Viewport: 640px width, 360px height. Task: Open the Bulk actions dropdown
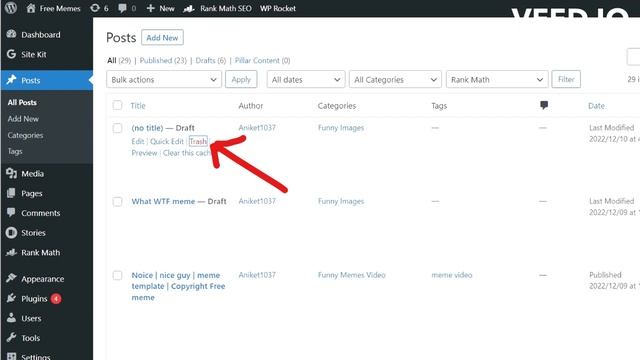pyautogui.click(x=164, y=79)
